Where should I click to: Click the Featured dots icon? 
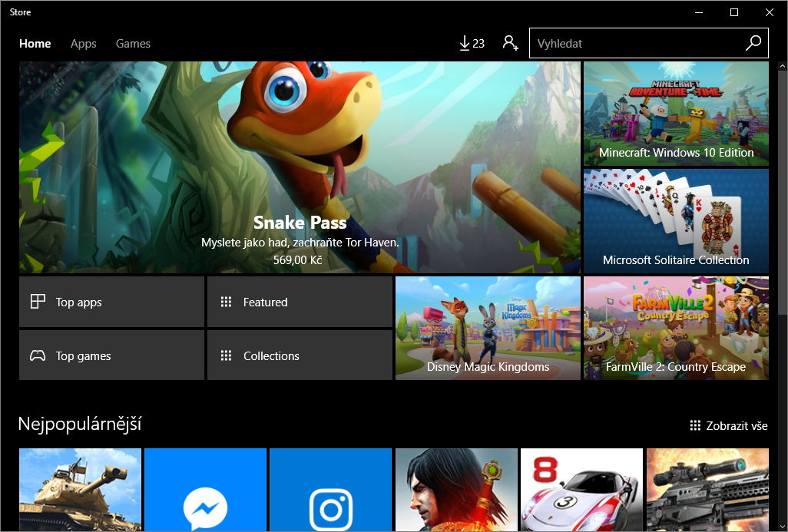click(226, 302)
